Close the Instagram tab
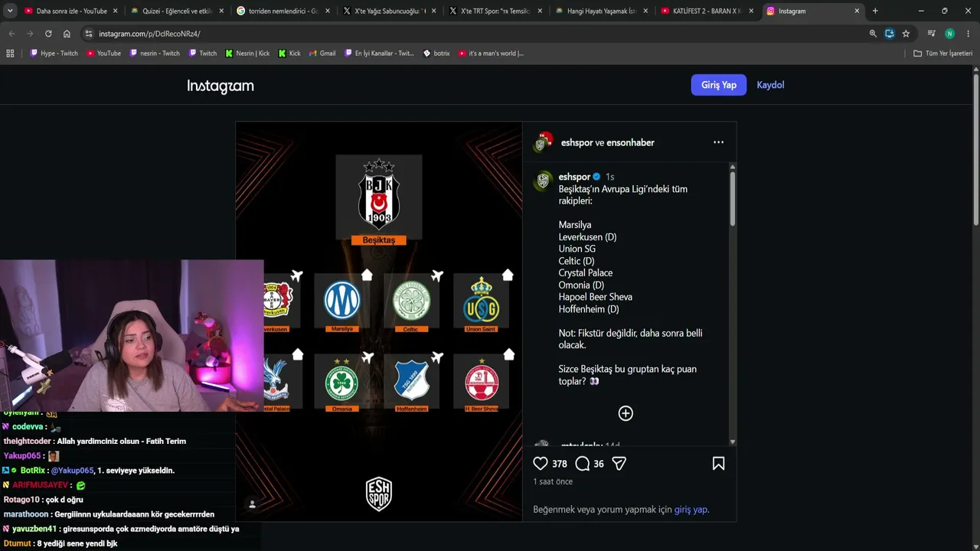980x551 pixels. (857, 11)
